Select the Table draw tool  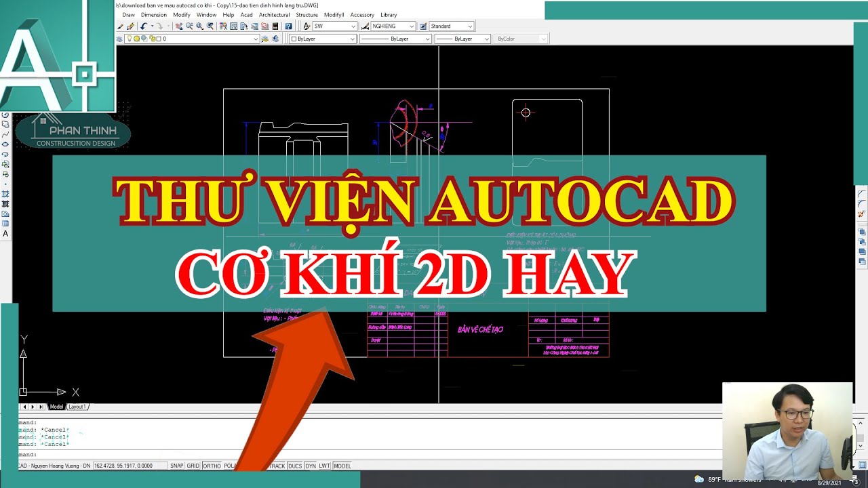click(5, 223)
